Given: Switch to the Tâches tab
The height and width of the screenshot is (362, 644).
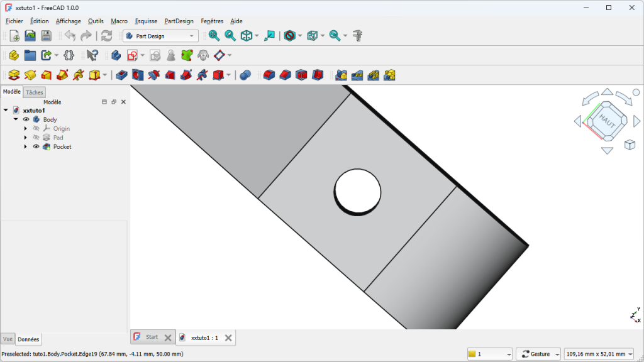Looking at the screenshot, I should (x=35, y=92).
